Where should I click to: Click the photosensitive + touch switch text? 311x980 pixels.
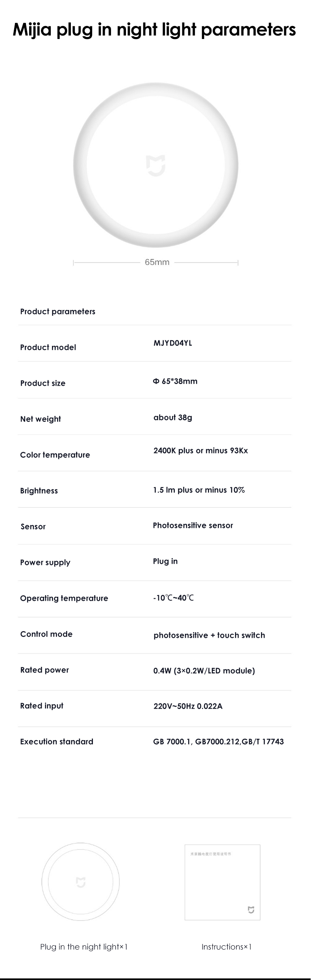pos(209,635)
